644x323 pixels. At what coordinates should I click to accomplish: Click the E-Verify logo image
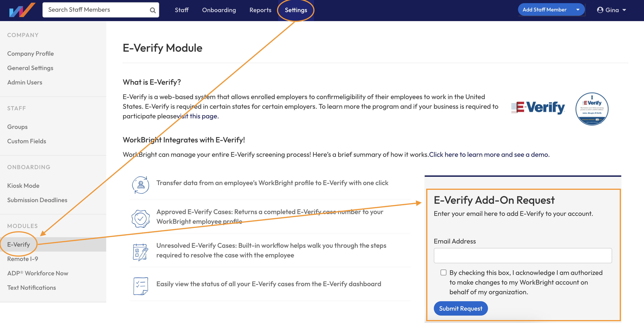(538, 108)
